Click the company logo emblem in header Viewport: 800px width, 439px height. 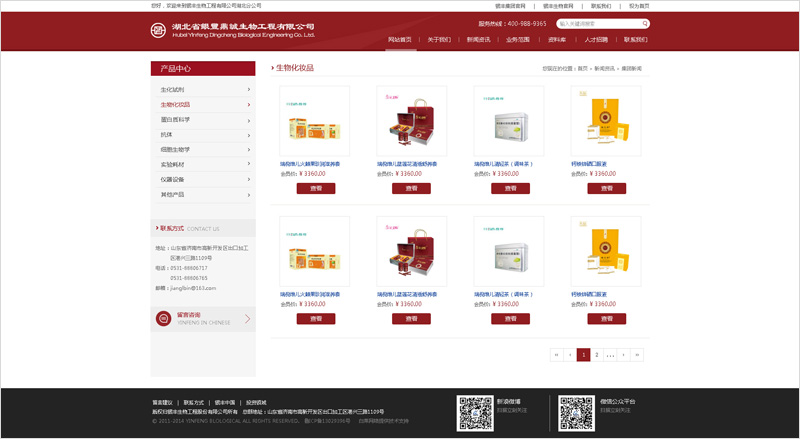pyautogui.click(x=160, y=30)
